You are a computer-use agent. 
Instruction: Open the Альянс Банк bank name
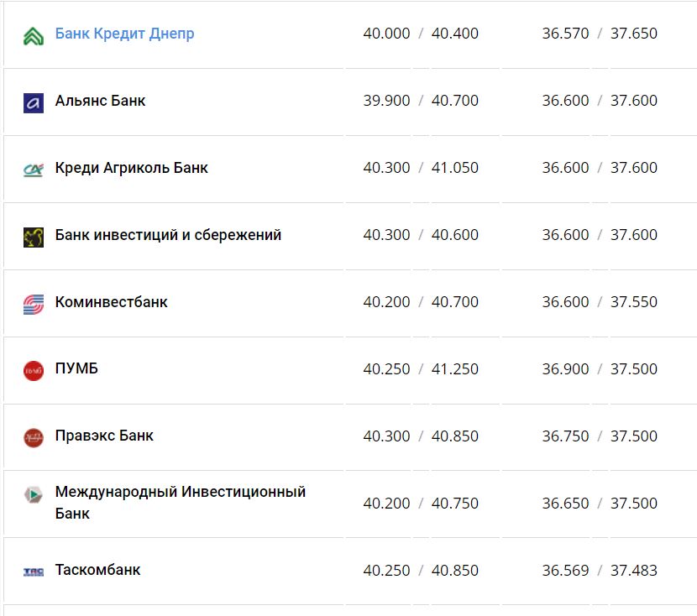[x=100, y=101]
